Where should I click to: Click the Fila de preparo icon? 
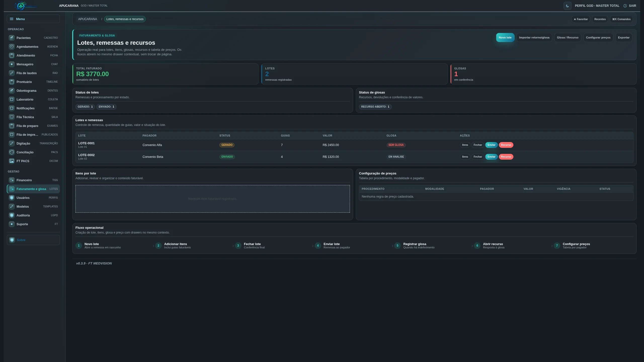click(x=12, y=126)
